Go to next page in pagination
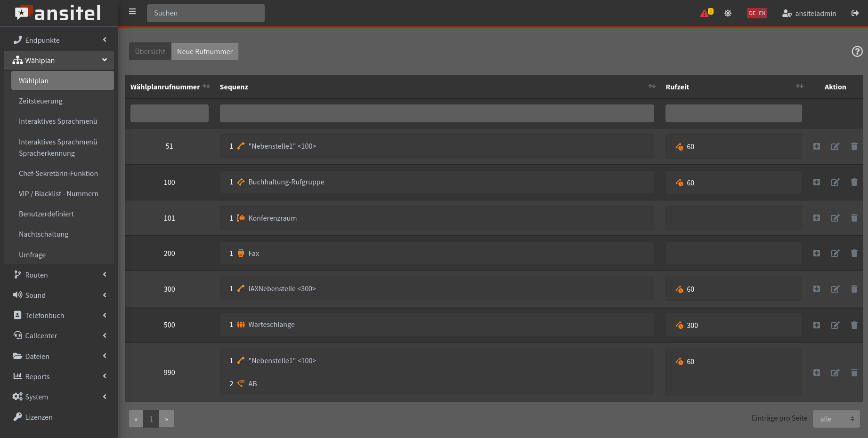 166,419
